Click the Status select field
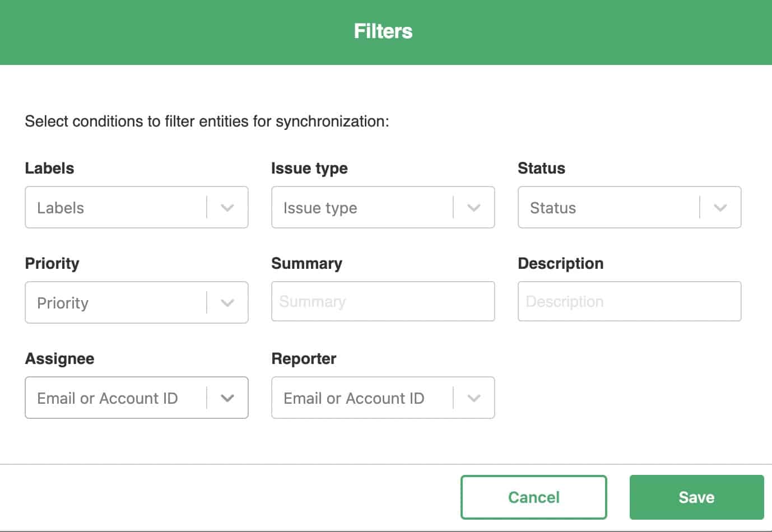 630,207
